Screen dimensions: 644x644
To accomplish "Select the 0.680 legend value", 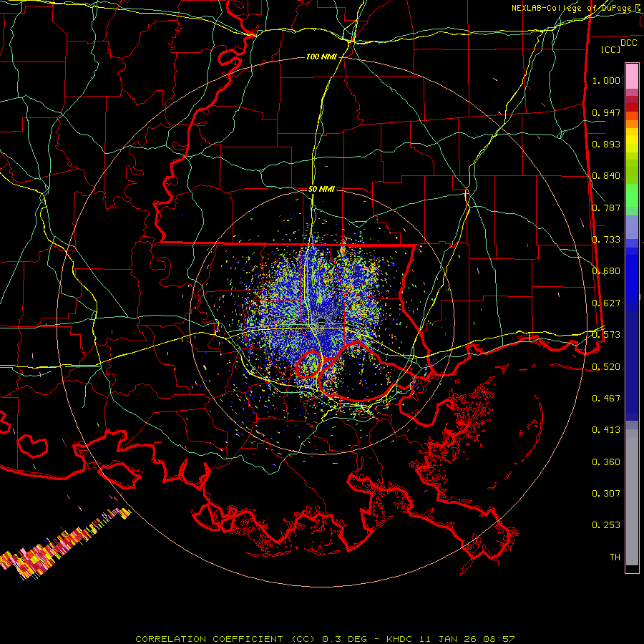I will click(x=606, y=271).
